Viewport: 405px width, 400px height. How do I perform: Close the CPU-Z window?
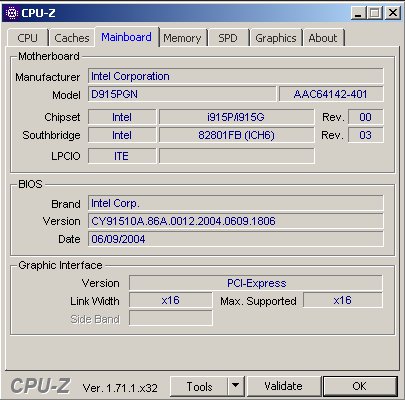coord(393,13)
